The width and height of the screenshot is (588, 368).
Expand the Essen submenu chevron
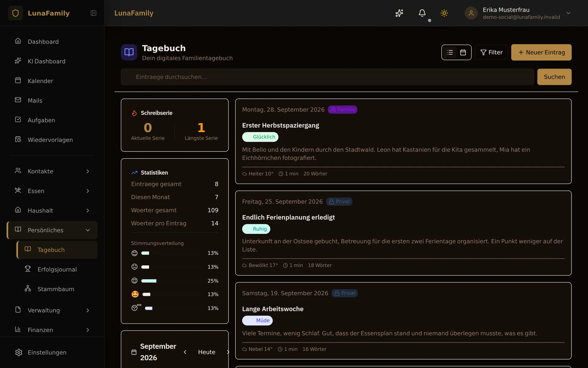click(x=88, y=191)
